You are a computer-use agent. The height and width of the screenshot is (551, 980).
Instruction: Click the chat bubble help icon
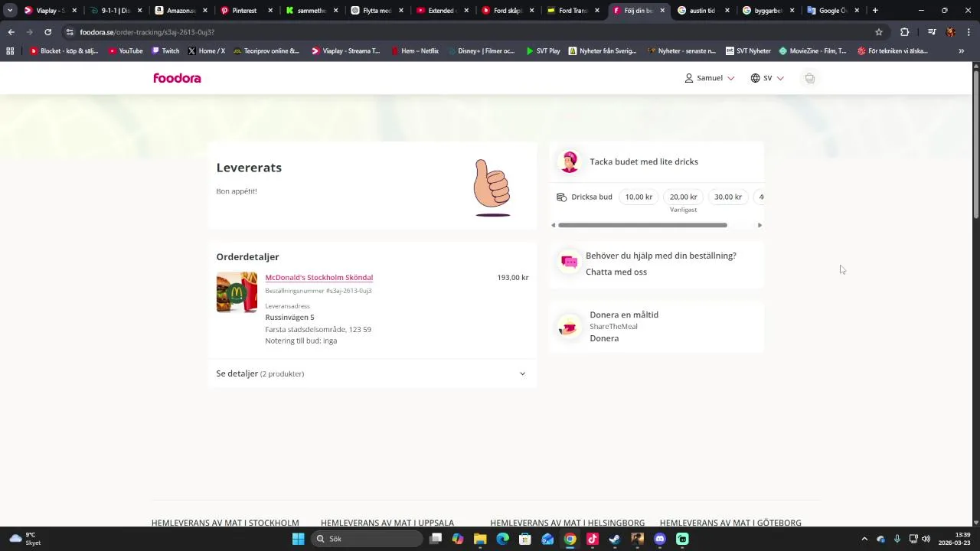tap(569, 262)
